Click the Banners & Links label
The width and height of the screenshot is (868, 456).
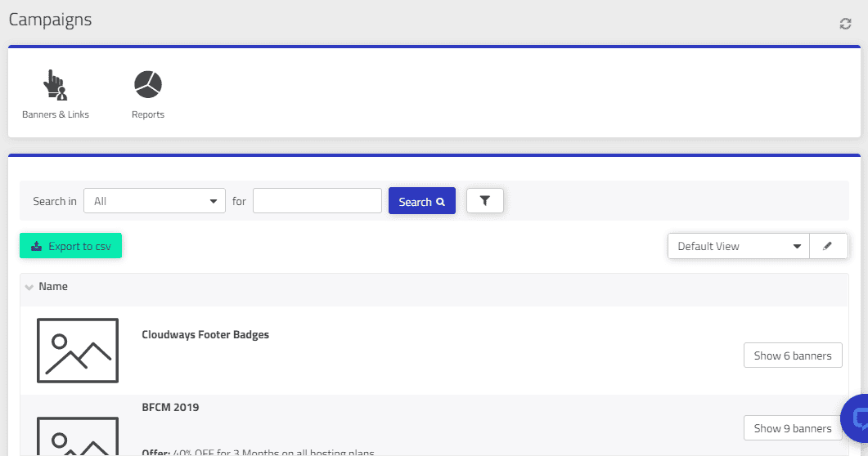tap(56, 114)
